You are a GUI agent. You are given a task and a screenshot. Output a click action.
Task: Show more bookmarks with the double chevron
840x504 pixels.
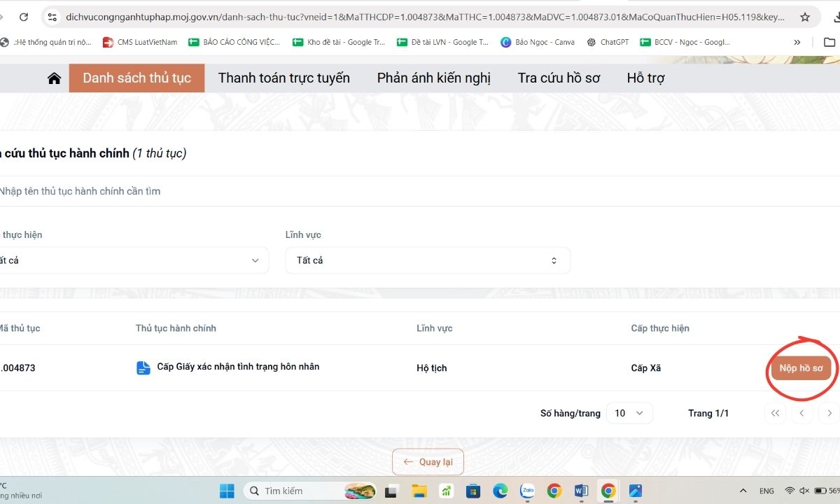(797, 42)
